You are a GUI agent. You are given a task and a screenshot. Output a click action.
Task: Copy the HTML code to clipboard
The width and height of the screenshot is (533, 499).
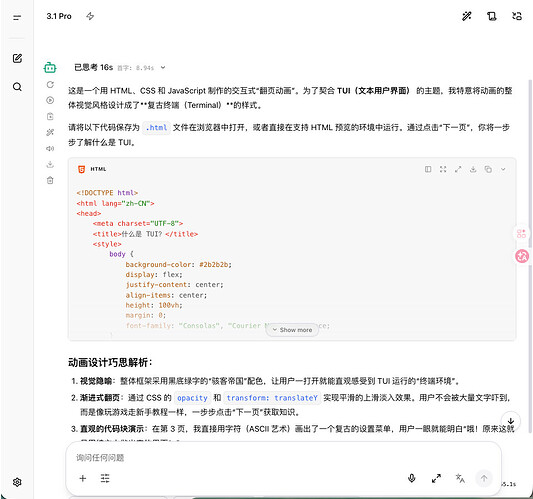488,169
